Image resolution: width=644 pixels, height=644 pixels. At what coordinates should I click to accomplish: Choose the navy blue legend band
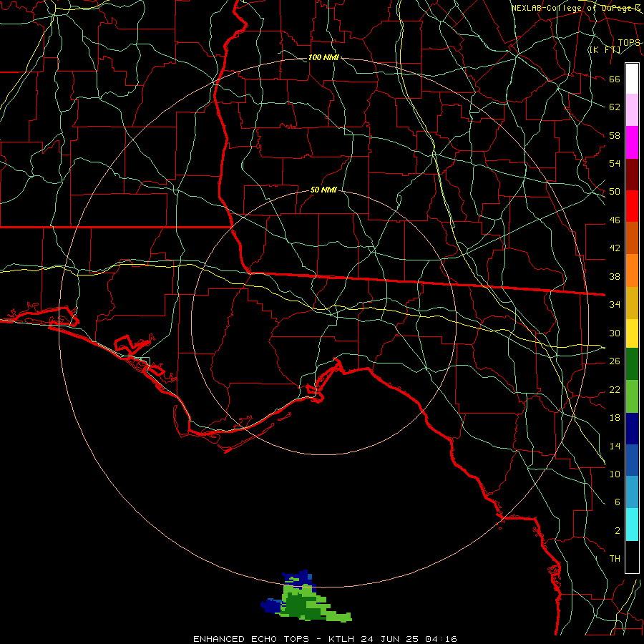tap(632, 429)
